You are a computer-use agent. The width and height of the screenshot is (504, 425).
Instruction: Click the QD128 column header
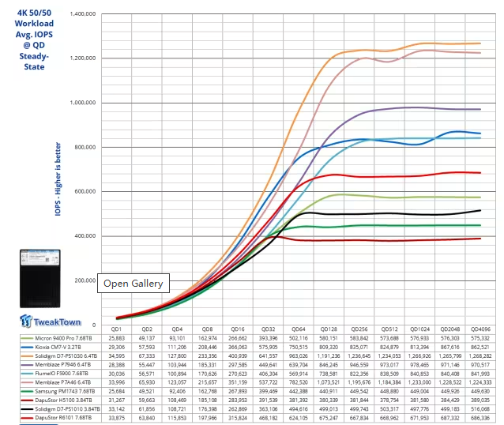[329, 329]
